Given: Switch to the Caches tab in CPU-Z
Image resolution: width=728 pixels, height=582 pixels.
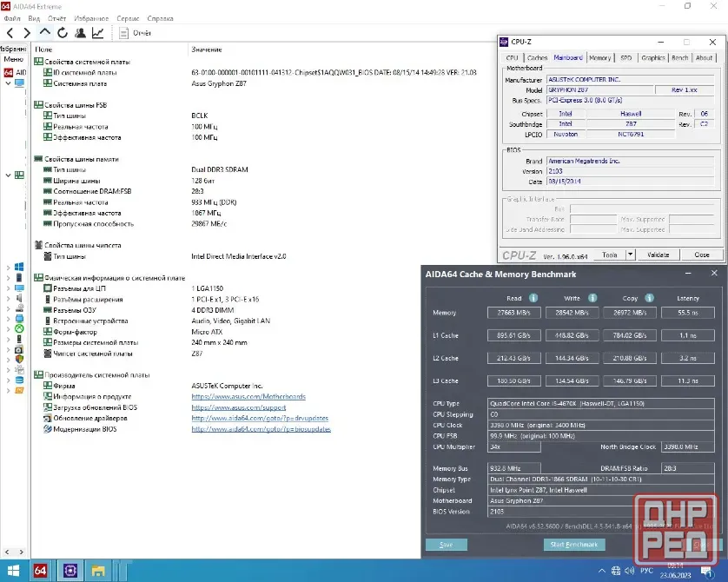Looking at the screenshot, I should [537, 58].
